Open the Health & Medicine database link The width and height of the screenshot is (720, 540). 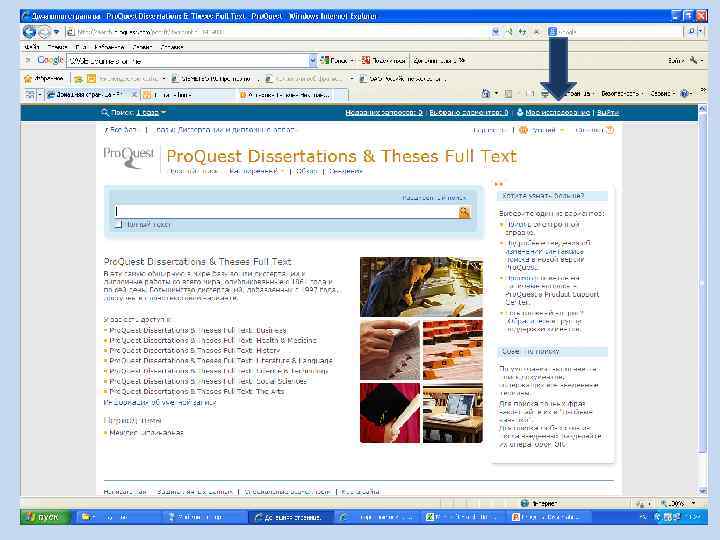(213, 340)
